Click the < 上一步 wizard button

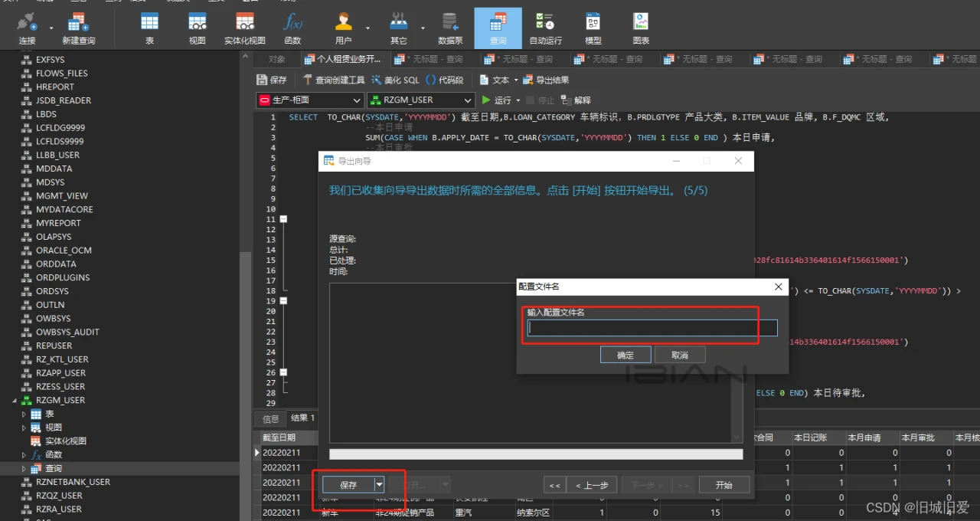coord(591,484)
